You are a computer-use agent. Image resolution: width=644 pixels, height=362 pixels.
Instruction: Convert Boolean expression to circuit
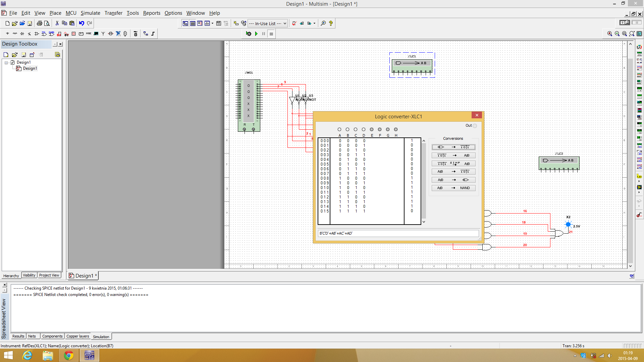coord(453,180)
